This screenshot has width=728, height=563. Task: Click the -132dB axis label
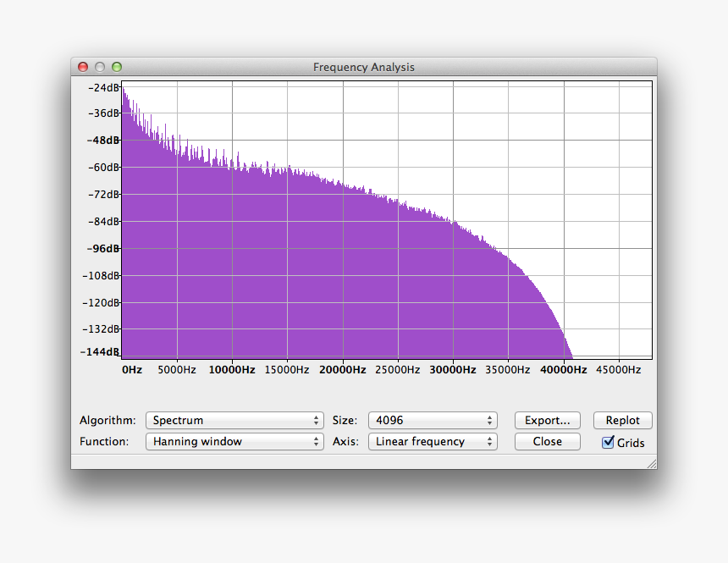tap(102, 328)
